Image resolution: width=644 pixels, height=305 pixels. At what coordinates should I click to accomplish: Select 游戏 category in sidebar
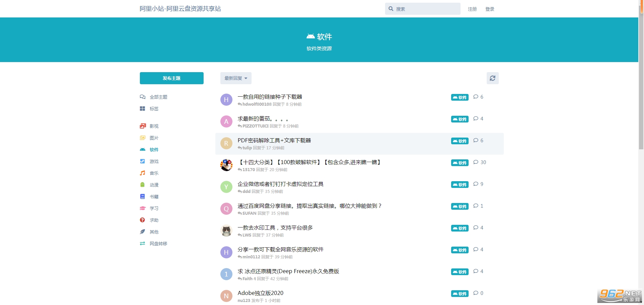(x=154, y=161)
